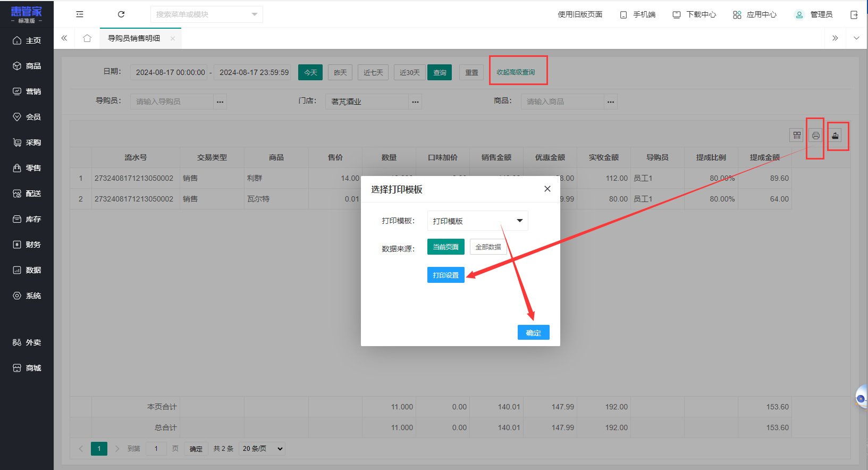
Task: Open the 零售 sidebar menu
Action: pyautogui.click(x=27, y=168)
